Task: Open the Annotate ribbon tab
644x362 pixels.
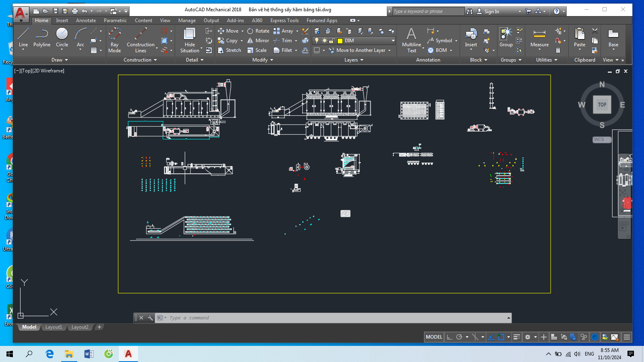Action: coord(86,21)
